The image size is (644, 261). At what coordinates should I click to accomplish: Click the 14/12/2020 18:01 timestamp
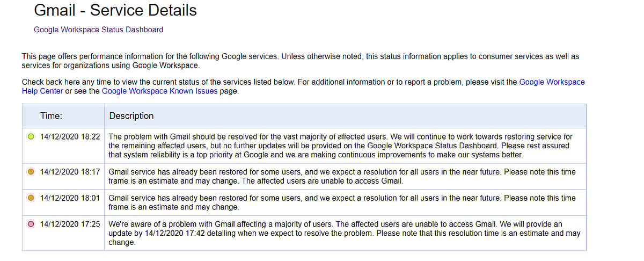[x=70, y=198]
